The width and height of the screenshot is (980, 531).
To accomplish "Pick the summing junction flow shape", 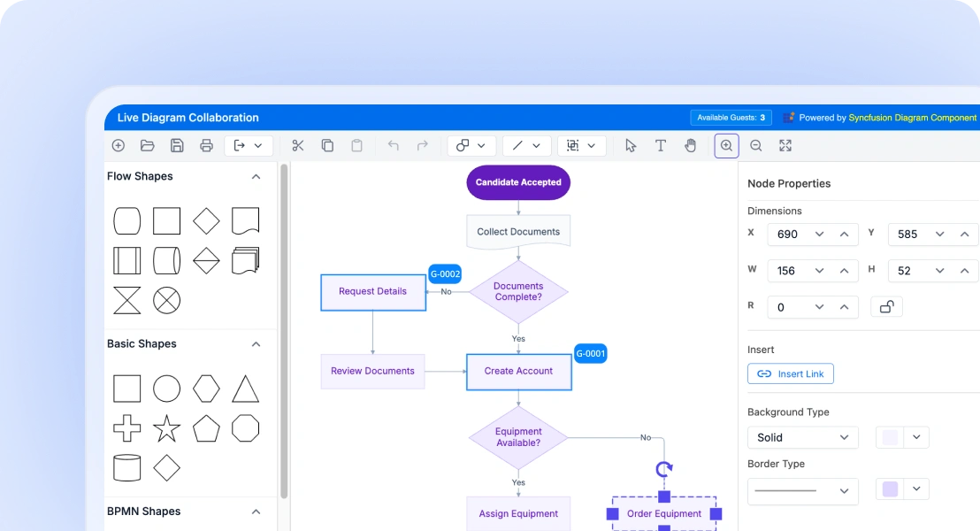I will tap(167, 301).
